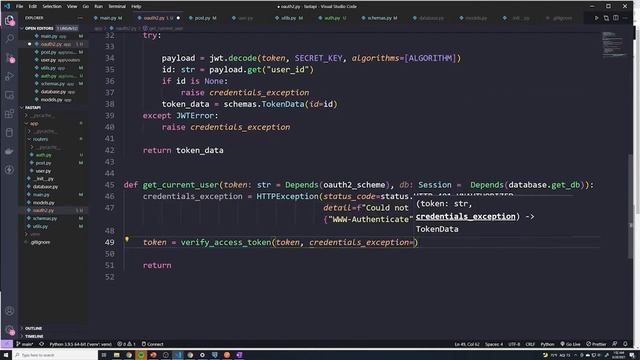Click the notifications bell in the status bar

[625, 344]
